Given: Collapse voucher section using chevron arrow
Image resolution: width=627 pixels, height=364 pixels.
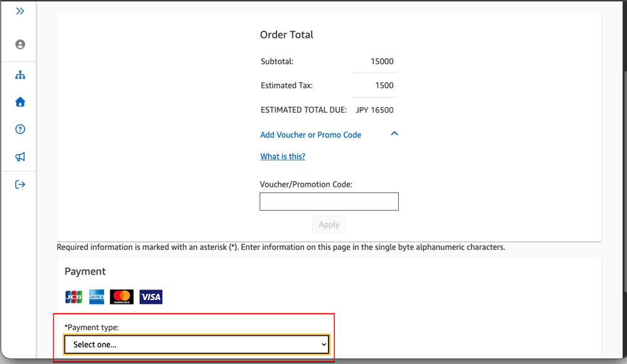Looking at the screenshot, I should tap(394, 134).
